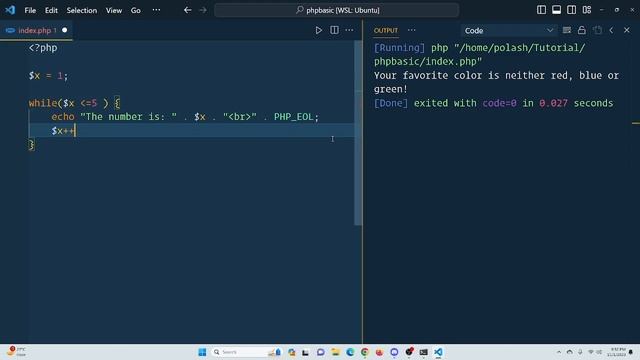Toggle Secondary Side Bar layout icon
640x360 pixels.
[571, 10]
